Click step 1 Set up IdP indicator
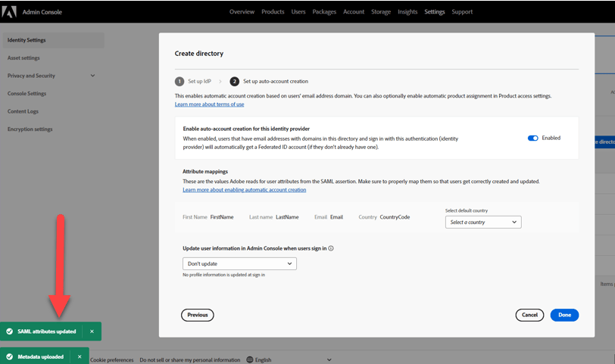Image resolution: width=615 pixels, height=364 pixels. [180, 81]
